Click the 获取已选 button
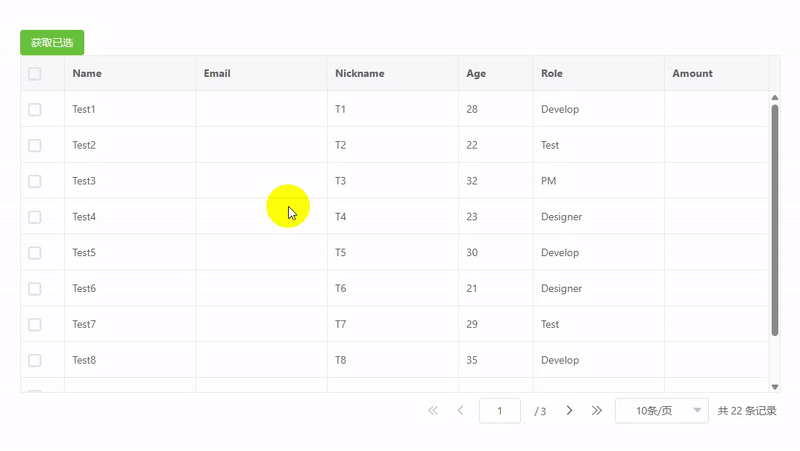 52,43
